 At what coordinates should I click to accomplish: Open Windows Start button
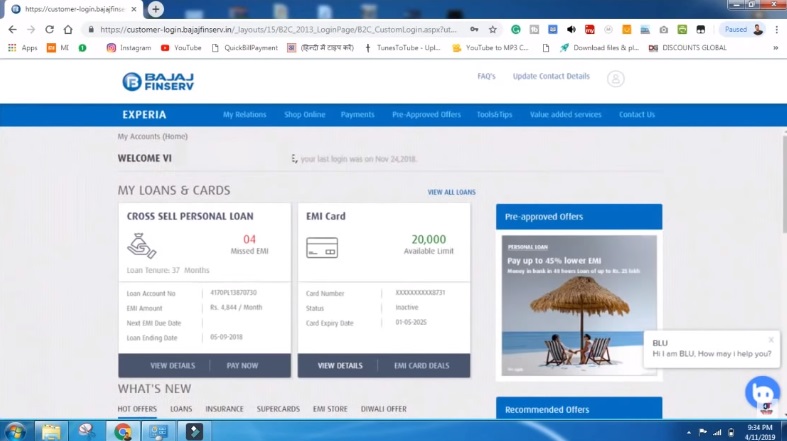[15, 431]
